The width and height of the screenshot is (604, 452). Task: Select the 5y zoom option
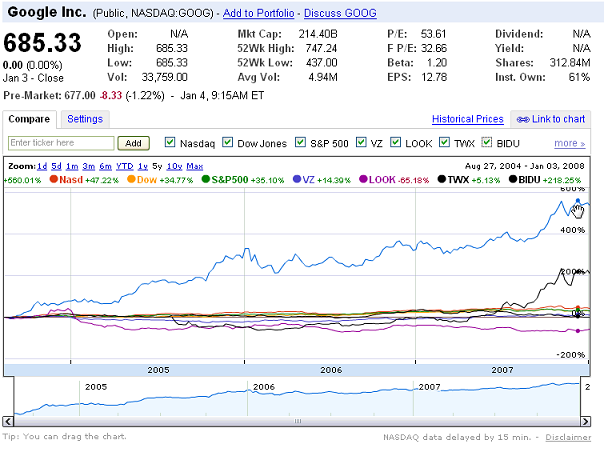point(157,166)
